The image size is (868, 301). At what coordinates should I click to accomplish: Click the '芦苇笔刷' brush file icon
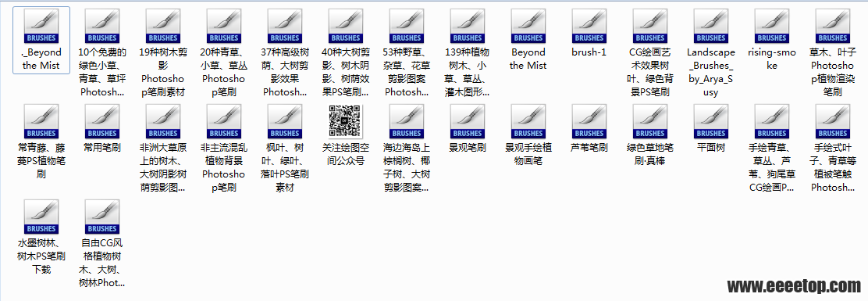589,122
